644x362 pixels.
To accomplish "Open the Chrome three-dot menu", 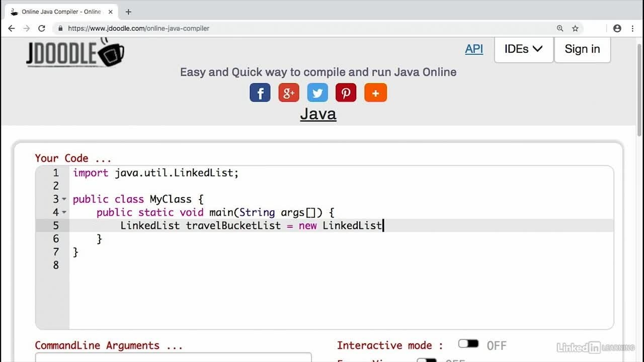I will click(x=632, y=29).
